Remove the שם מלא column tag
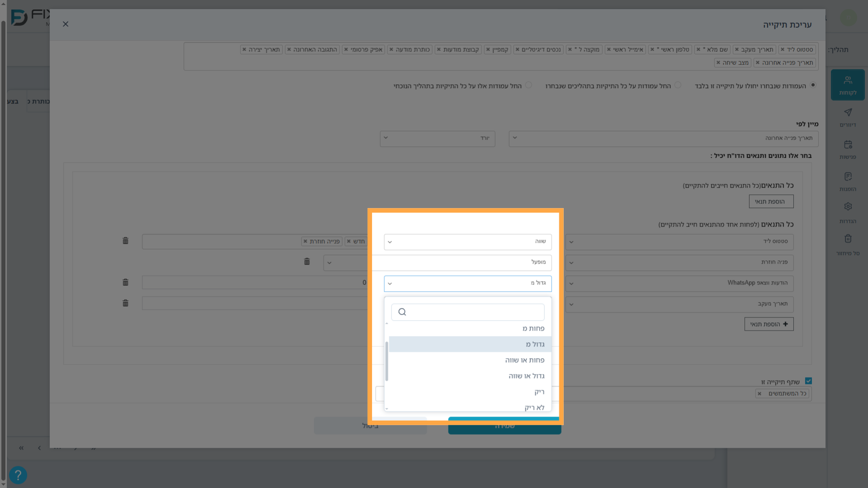 698,50
